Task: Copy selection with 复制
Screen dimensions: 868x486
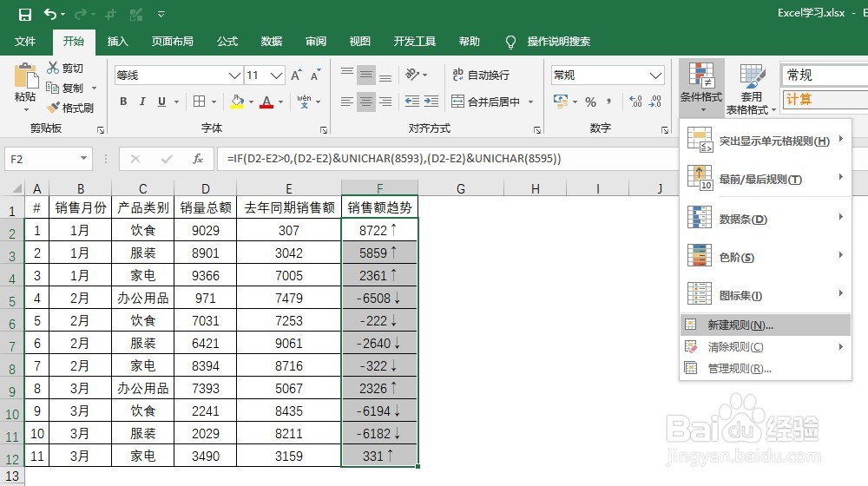Action: (65, 88)
